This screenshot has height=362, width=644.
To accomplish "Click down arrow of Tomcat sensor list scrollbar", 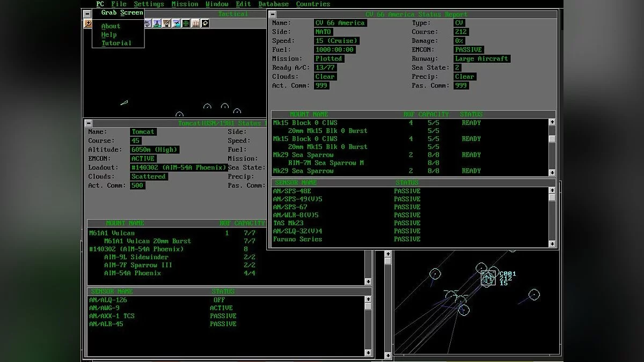I will (x=368, y=353).
